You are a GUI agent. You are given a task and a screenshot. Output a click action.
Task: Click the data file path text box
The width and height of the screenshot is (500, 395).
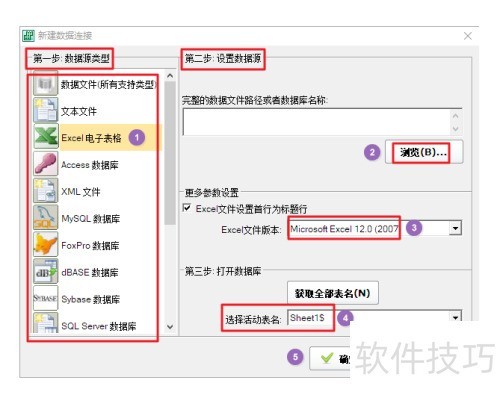pyautogui.click(x=322, y=122)
